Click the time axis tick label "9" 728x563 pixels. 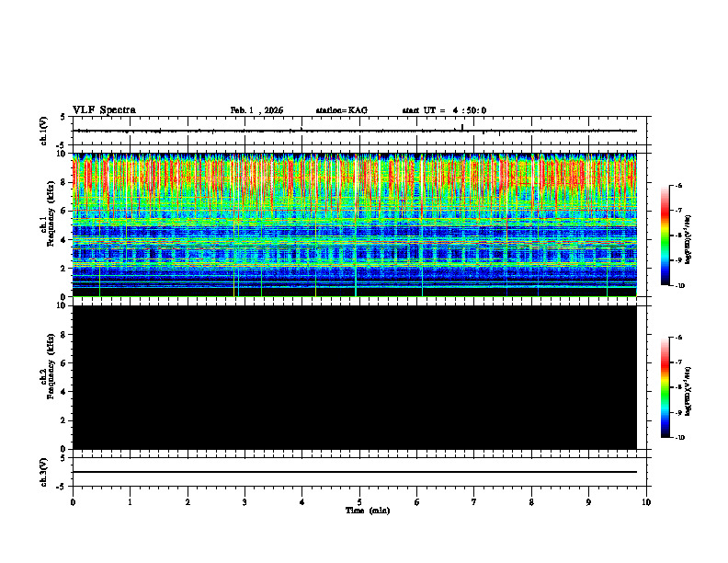(588, 502)
